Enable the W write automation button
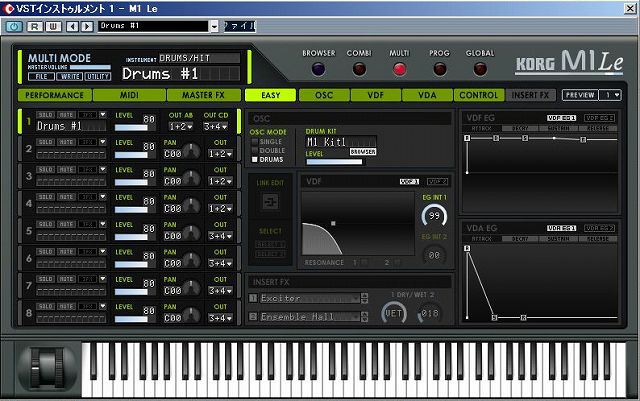This screenshot has height=401, width=640. pyautogui.click(x=53, y=27)
